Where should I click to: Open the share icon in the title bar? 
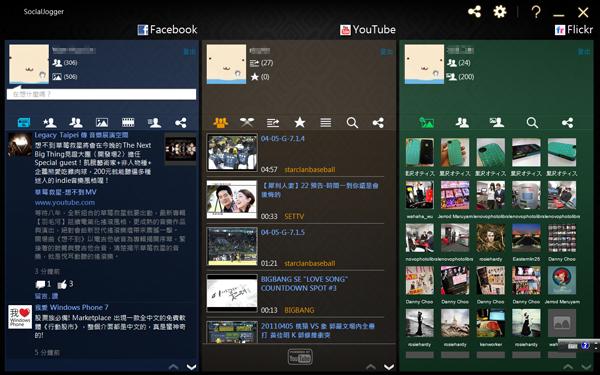(x=474, y=12)
